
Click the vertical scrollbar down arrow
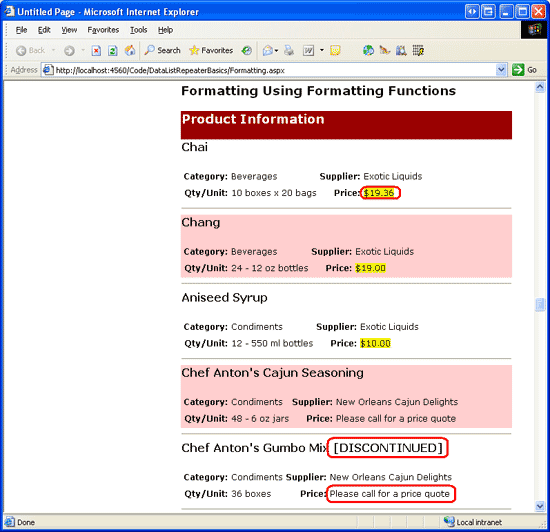[540, 506]
